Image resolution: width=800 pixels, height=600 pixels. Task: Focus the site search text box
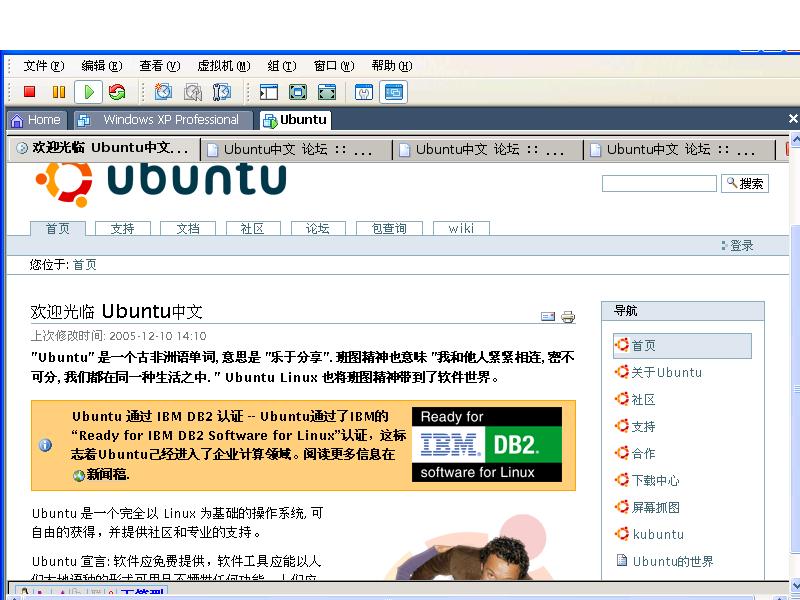[x=659, y=184]
